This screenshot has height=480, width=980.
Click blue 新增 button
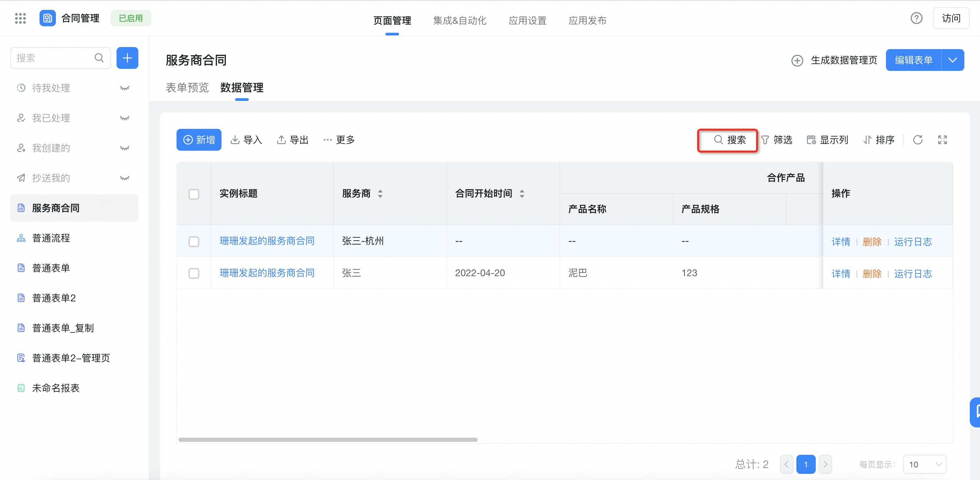pyautogui.click(x=199, y=140)
